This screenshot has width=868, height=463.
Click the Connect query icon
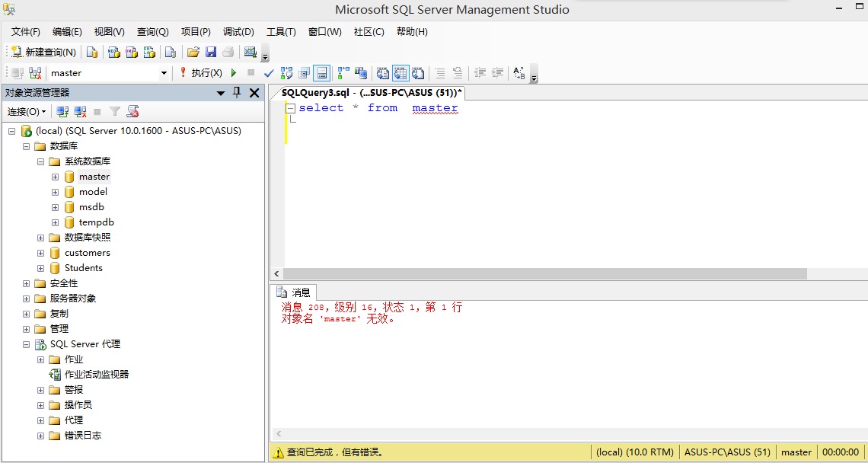18,73
